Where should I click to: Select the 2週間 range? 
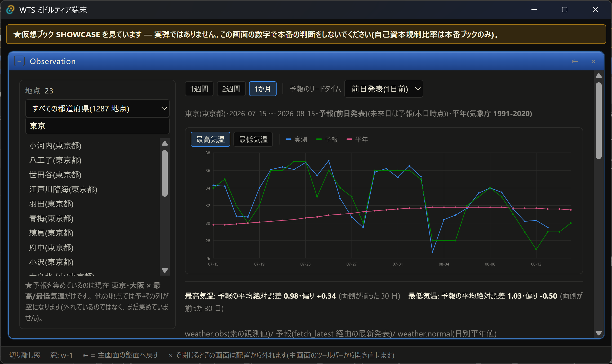pyautogui.click(x=231, y=89)
